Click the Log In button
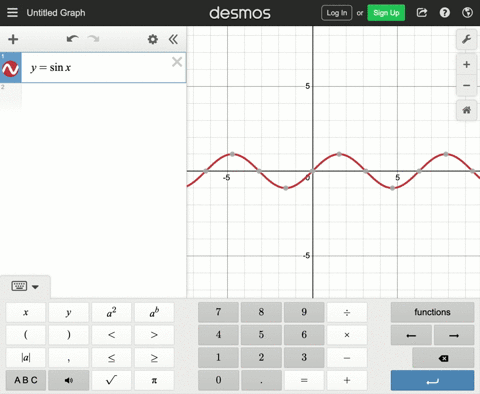The image size is (480, 394). (337, 13)
